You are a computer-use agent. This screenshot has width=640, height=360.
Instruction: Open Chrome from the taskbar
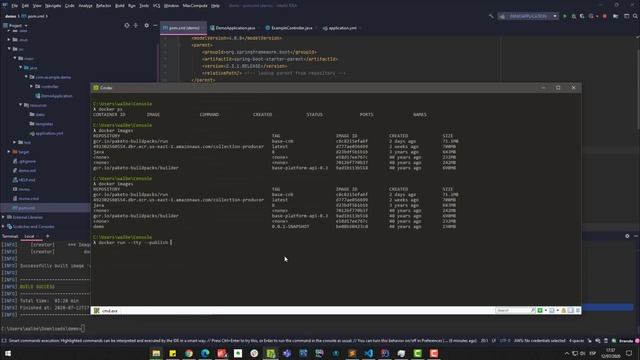[x=189, y=353]
